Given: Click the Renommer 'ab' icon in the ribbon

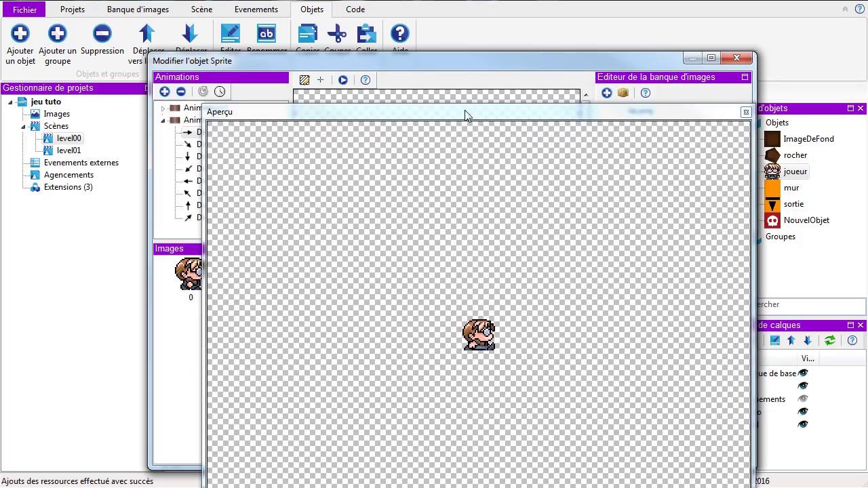Looking at the screenshot, I should (x=267, y=33).
